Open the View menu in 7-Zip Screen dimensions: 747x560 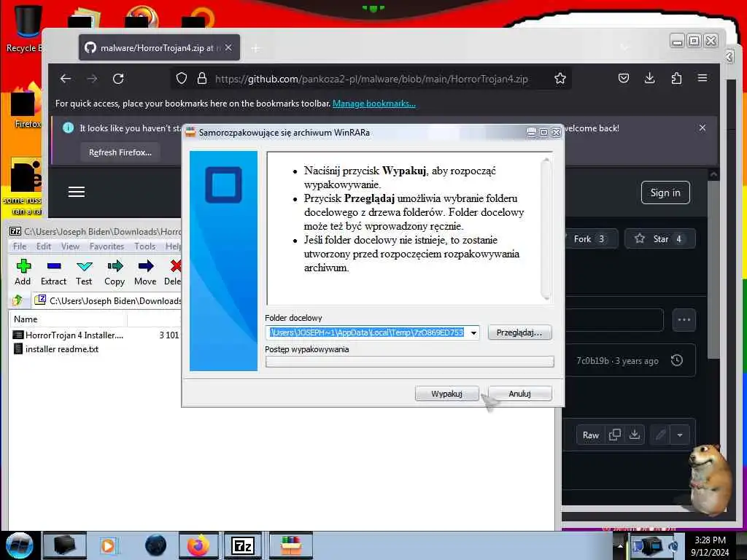coord(70,246)
